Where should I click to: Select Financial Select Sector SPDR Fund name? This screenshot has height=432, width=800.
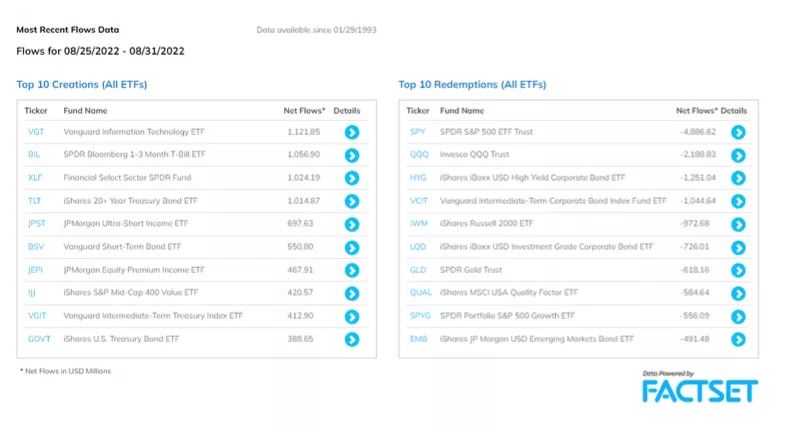pyautogui.click(x=127, y=177)
